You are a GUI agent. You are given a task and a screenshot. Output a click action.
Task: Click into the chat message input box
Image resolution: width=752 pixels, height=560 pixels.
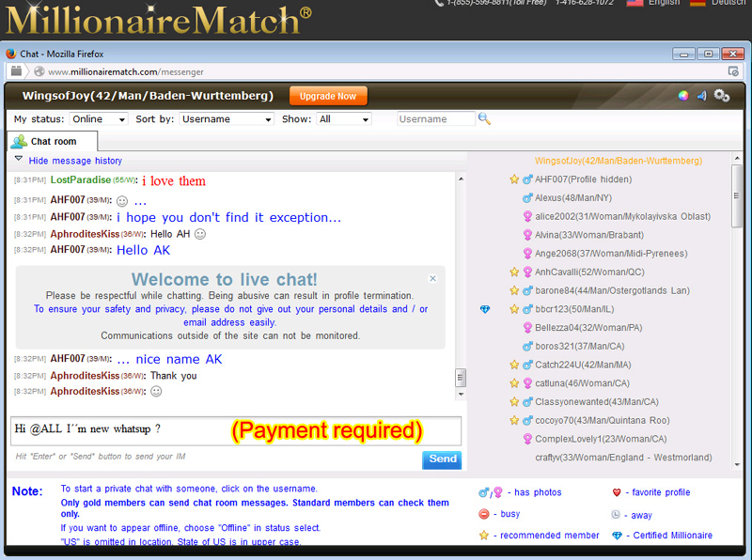(x=236, y=430)
